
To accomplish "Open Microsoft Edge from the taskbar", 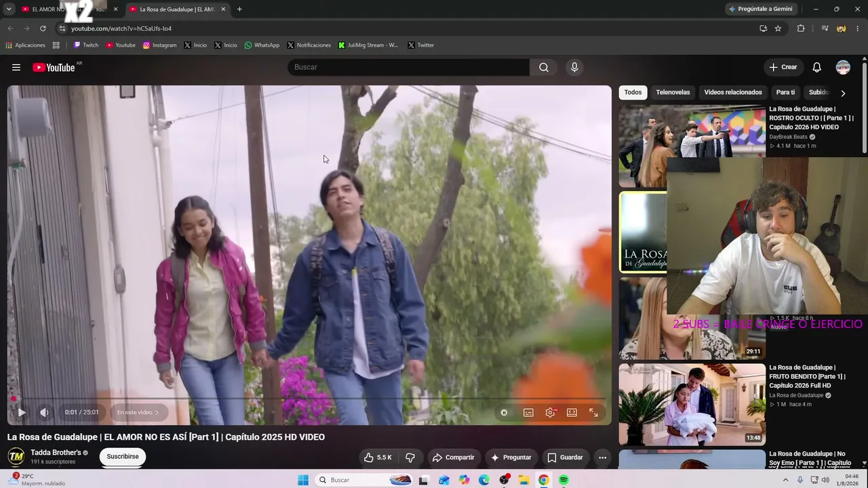I will (x=484, y=480).
